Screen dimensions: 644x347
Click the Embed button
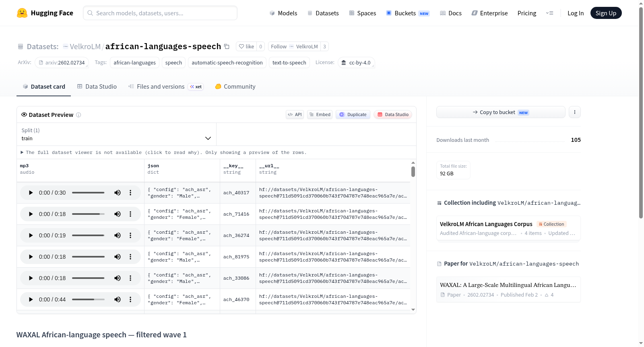[320, 114]
